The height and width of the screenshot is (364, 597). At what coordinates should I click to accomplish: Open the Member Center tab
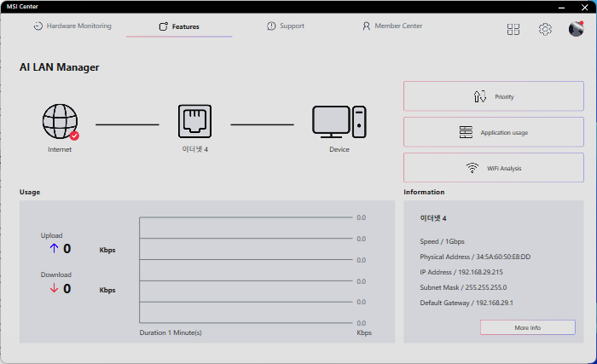point(392,26)
